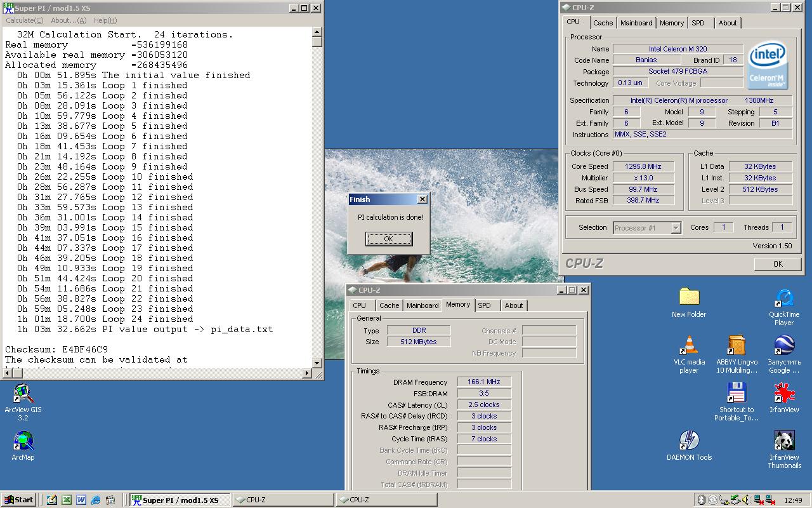Select About tab in lower CPU-Z window
This screenshot has width=812, height=508.
point(514,305)
